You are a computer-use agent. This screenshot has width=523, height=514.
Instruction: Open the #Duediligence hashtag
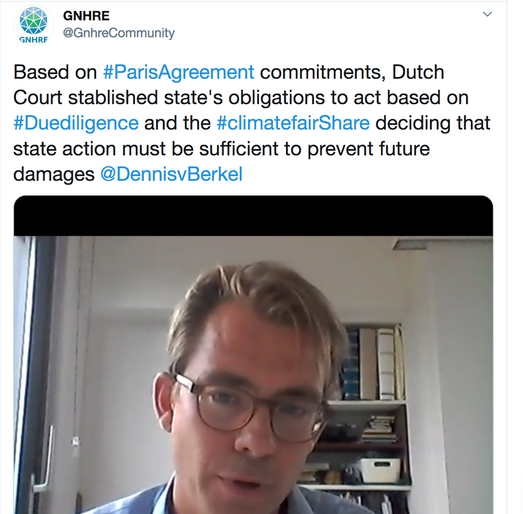coord(76,123)
